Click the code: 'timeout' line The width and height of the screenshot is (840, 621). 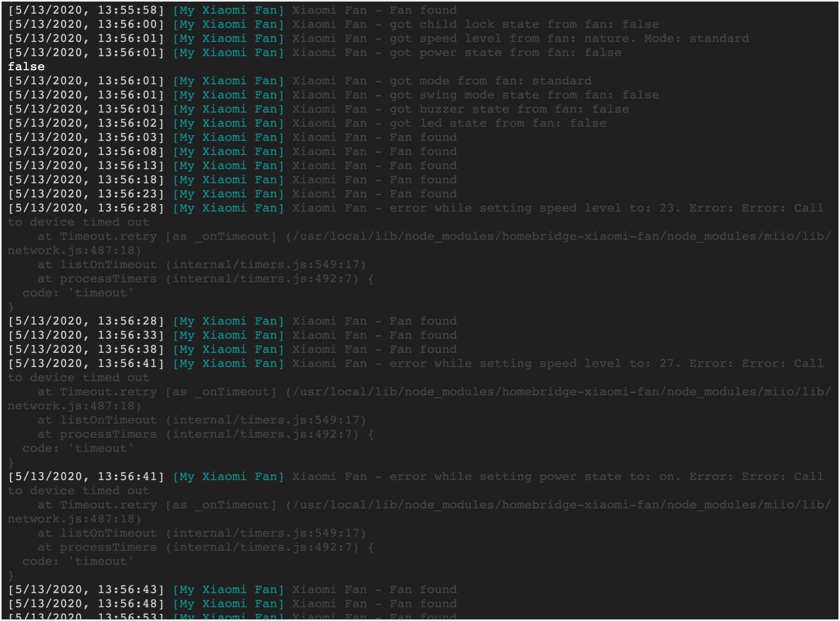[x=77, y=293]
